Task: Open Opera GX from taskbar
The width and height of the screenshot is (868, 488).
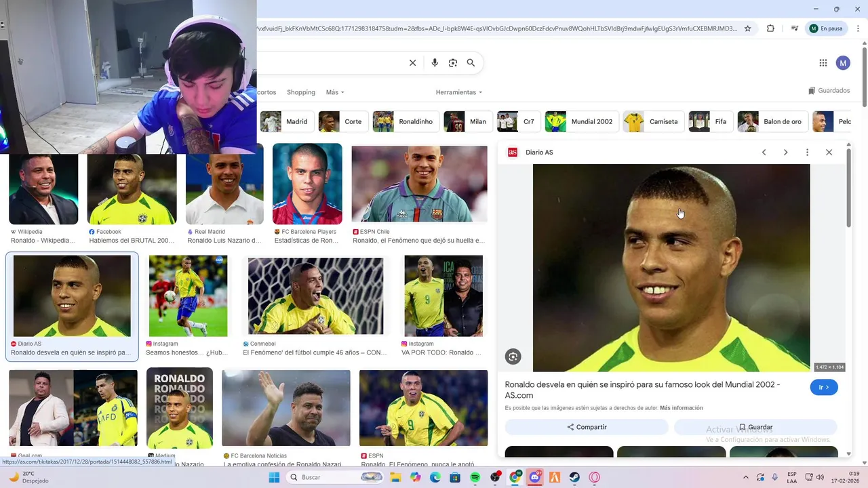Action: pyautogui.click(x=595, y=477)
